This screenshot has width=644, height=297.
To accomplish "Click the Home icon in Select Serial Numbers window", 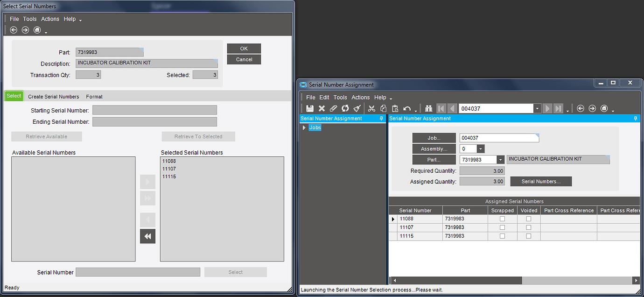I will click(x=37, y=30).
